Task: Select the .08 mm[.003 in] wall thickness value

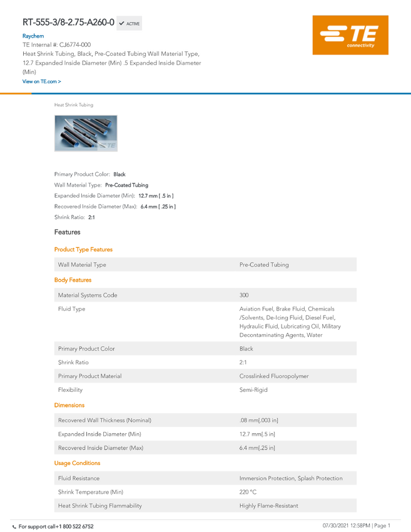Action: tap(259, 420)
